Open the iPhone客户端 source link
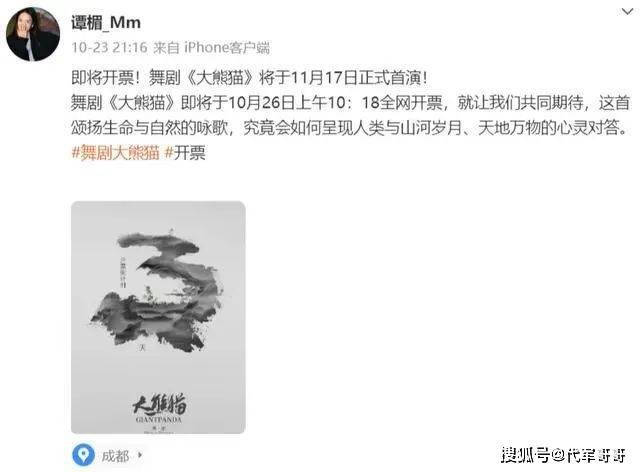Screen dimensions: 640x472 [x=227, y=48]
